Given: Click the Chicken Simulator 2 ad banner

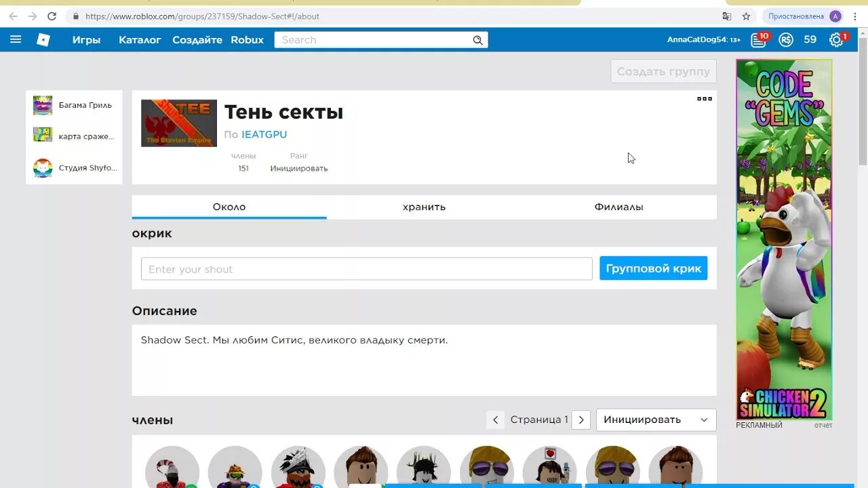Looking at the screenshot, I should point(784,239).
